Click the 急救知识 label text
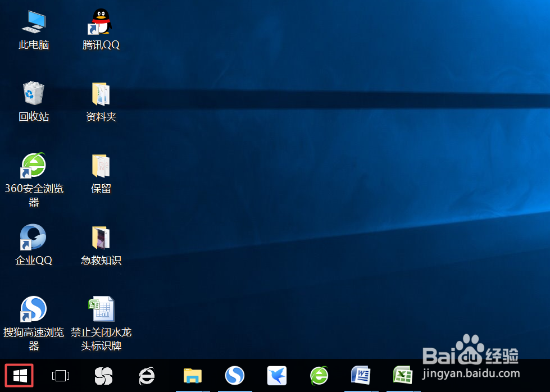The width and height of the screenshot is (550, 392). pos(101,261)
